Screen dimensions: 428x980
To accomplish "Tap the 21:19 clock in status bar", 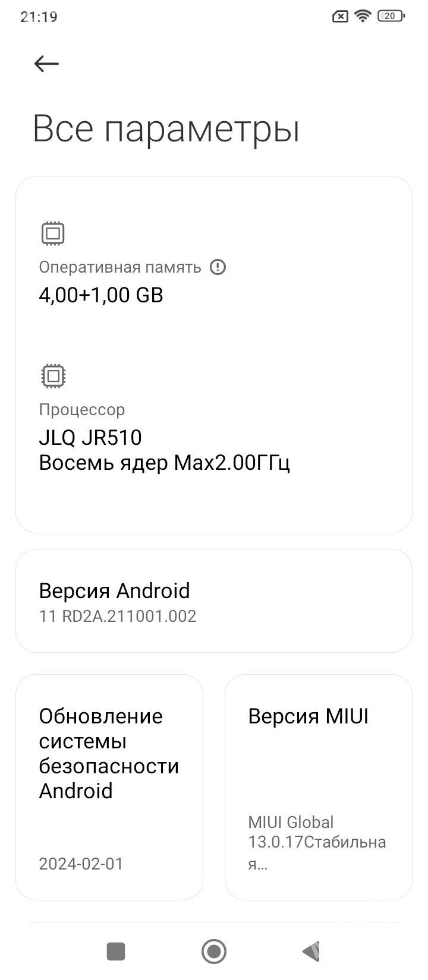I will [x=39, y=17].
